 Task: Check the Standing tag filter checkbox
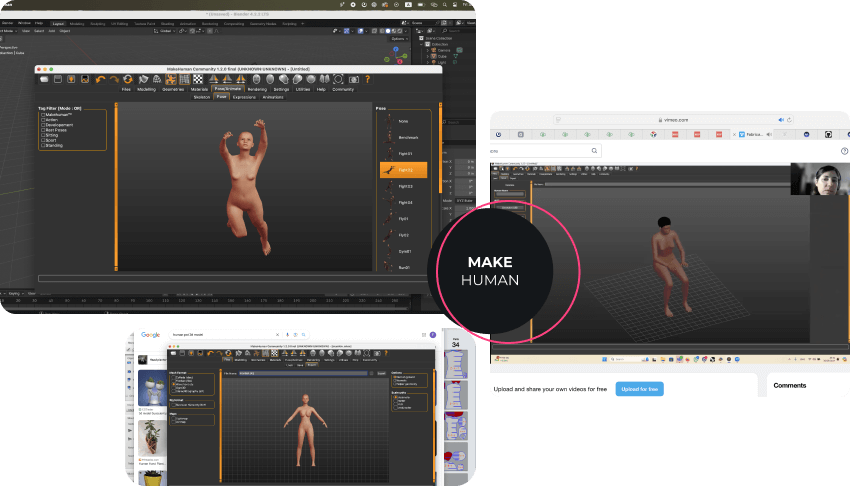(x=43, y=145)
